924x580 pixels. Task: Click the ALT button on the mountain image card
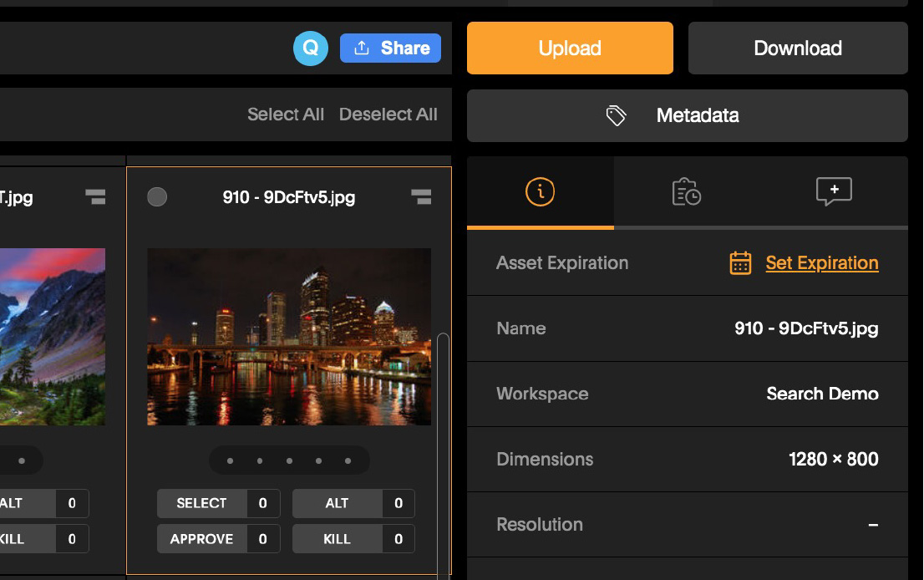[27, 503]
